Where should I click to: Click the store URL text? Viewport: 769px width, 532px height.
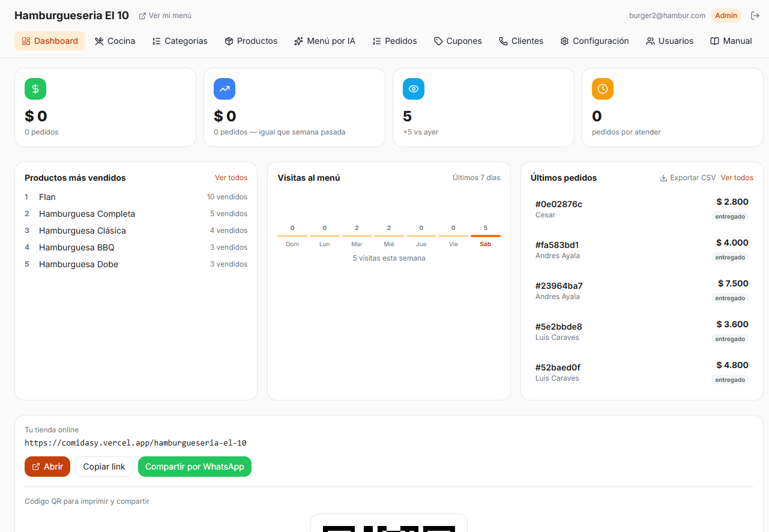(136, 443)
